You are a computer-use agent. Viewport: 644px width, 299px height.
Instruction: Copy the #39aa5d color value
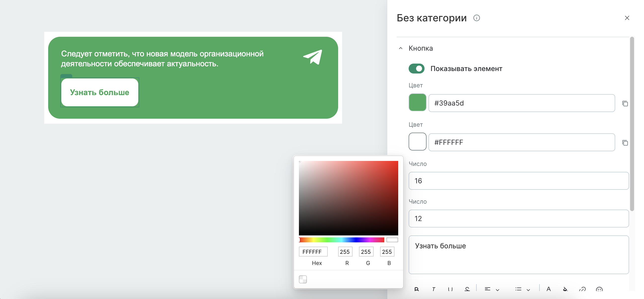coord(625,103)
